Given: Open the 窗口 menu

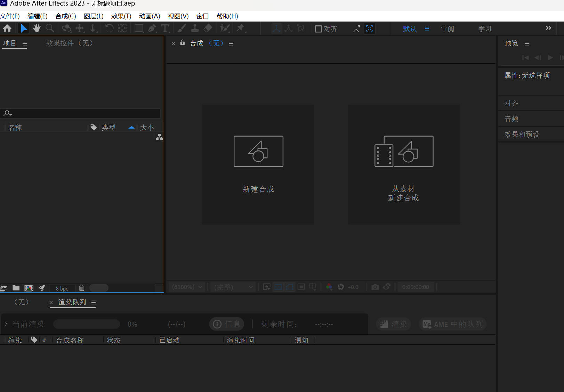Looking at the screenshot, I should (202, 16).
